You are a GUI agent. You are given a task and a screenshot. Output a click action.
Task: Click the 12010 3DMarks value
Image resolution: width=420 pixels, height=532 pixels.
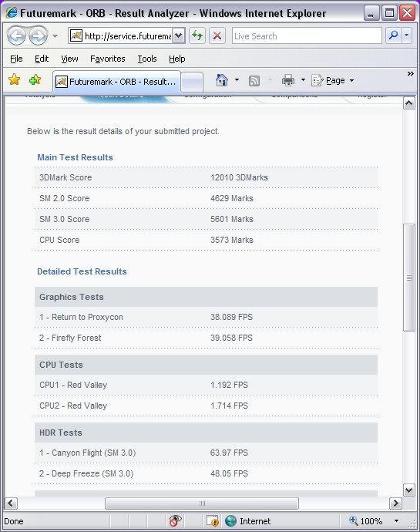(x=239, y=177)
